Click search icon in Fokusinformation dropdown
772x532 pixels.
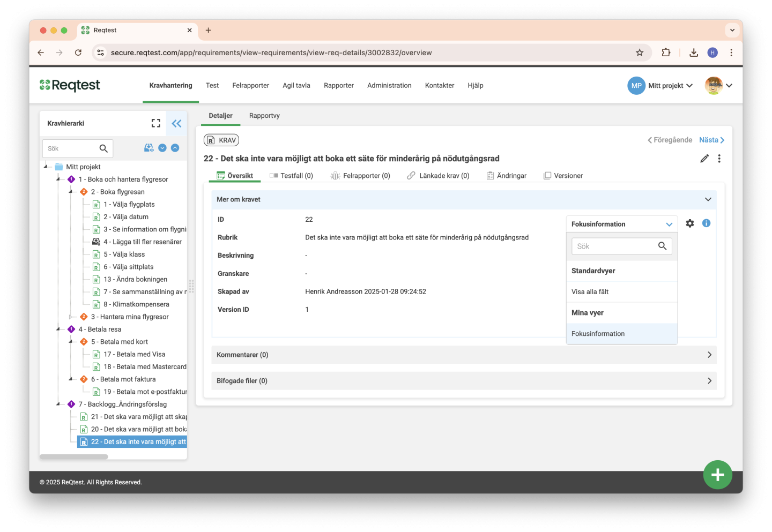point(663,246)
